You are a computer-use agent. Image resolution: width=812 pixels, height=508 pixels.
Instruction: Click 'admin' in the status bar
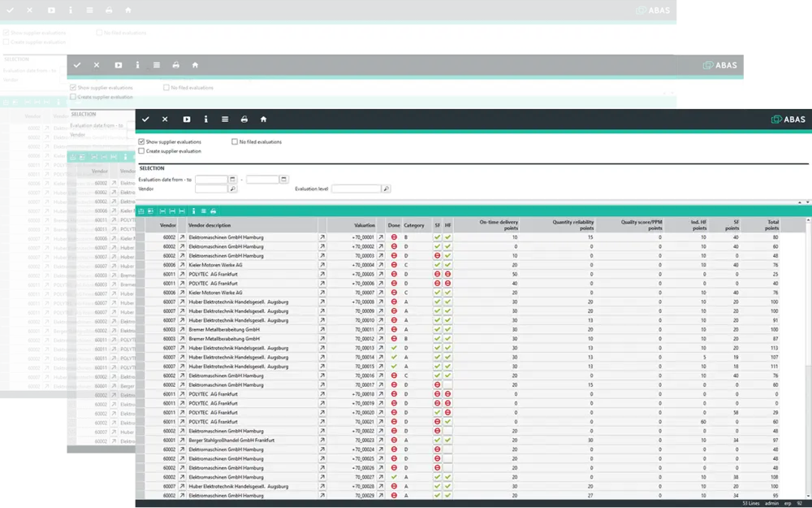771,503
